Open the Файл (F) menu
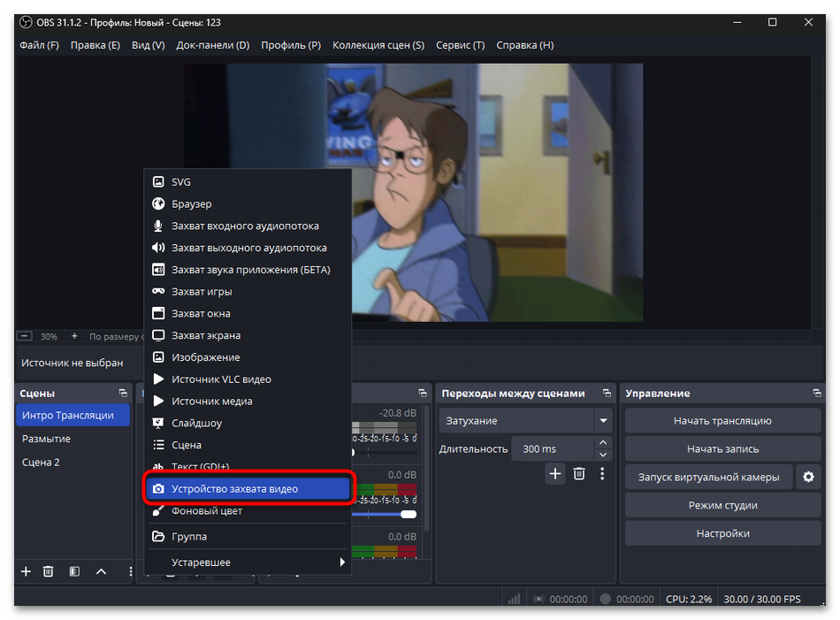This screenshot has width=840, height=620. click(39, 45)
